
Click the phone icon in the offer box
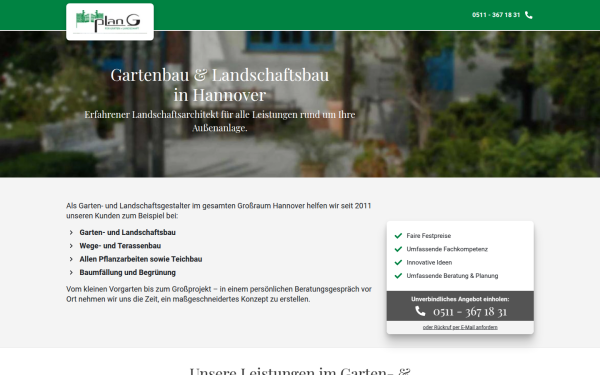420,311
